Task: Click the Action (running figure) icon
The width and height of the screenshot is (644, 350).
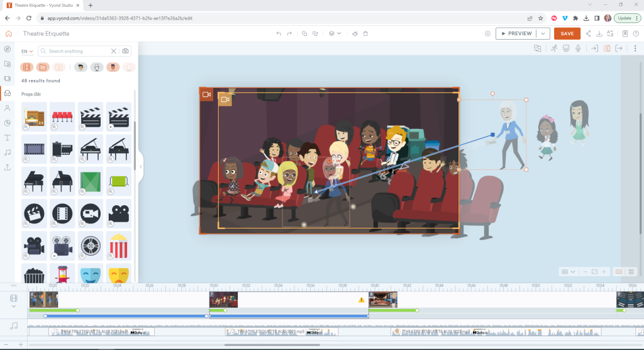Action: pos(554,48)
